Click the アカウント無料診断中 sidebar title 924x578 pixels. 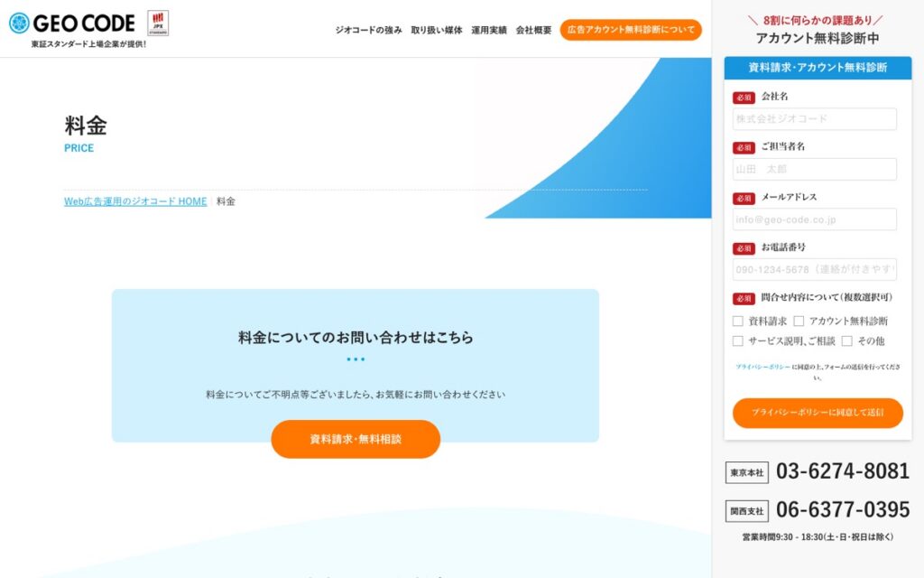click(818, 38)
